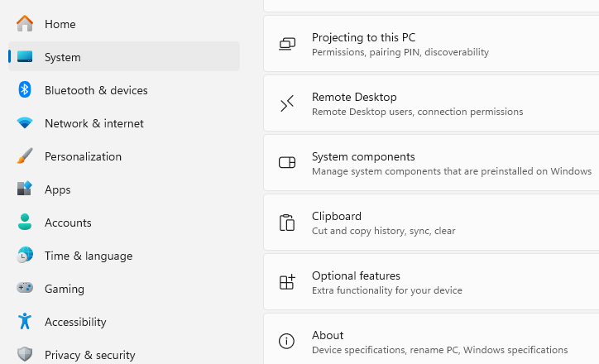This screenshot has height=364, width=599.
Task: Click the Accessibility figure icon
Action: (x=25, y=322)
